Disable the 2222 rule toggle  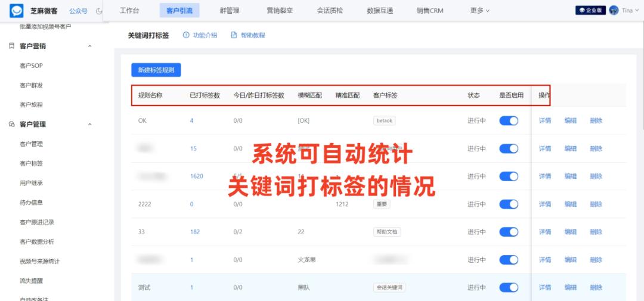point(509,204)
